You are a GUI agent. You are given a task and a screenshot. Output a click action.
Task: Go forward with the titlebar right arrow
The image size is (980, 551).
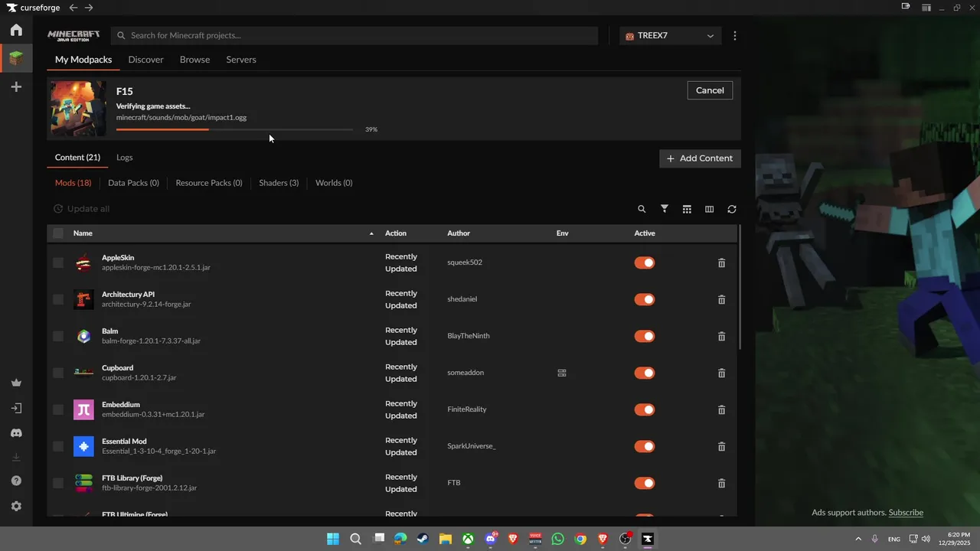[89, 8]
